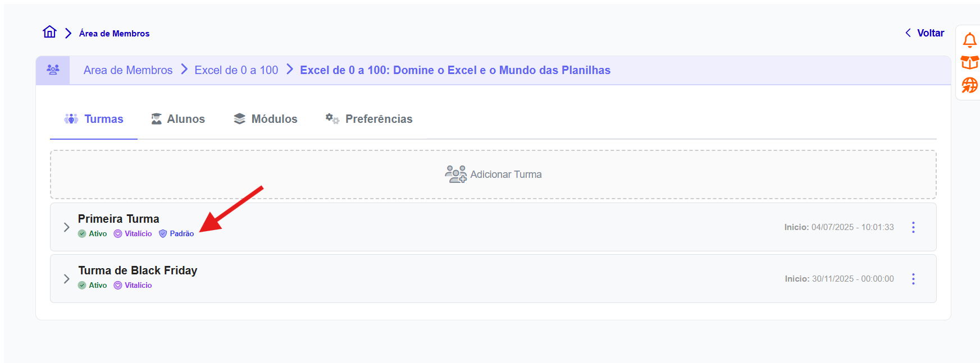Click the orange globe icon
The height and width of the screenshot is (363, 980).
pyautogui.click(x=969, y=85)
